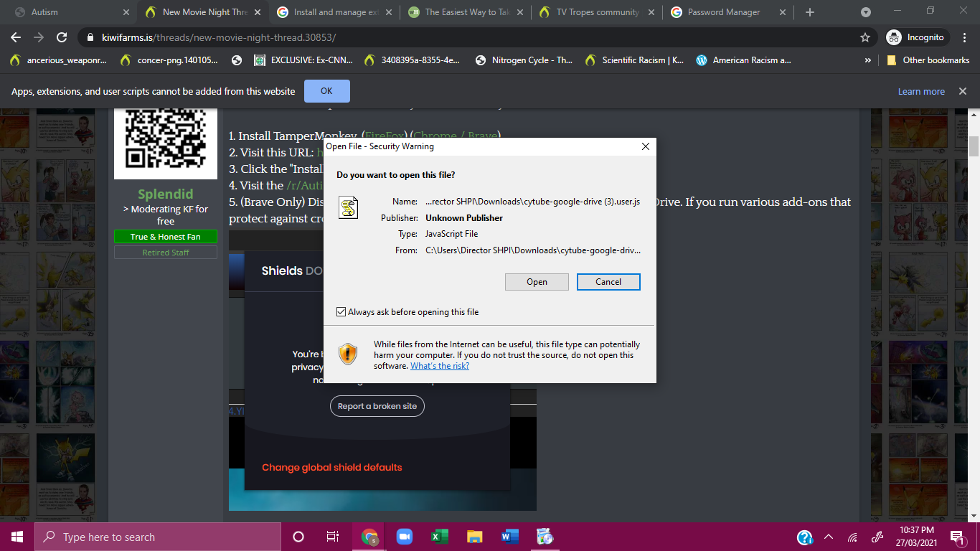The height and width of the screenshot is (551, 980).
Task: Click the OK button on the extension infobar
Action: (326, 91)
